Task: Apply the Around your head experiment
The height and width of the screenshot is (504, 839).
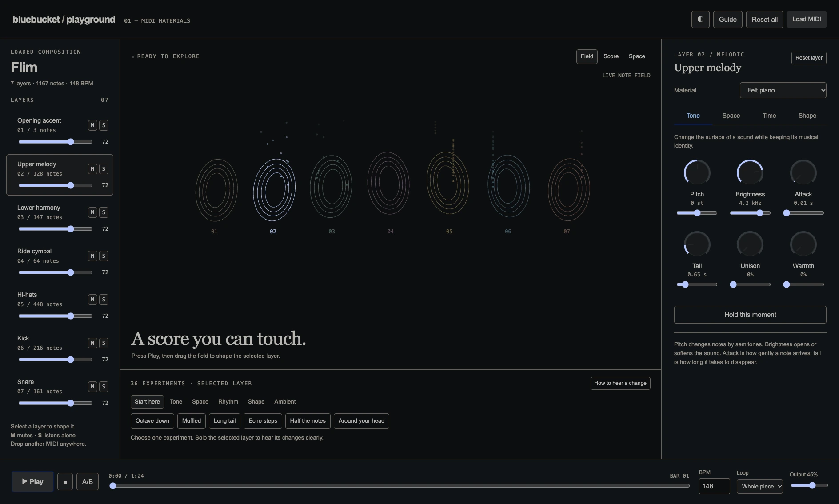Action: [x=361, y=421]
